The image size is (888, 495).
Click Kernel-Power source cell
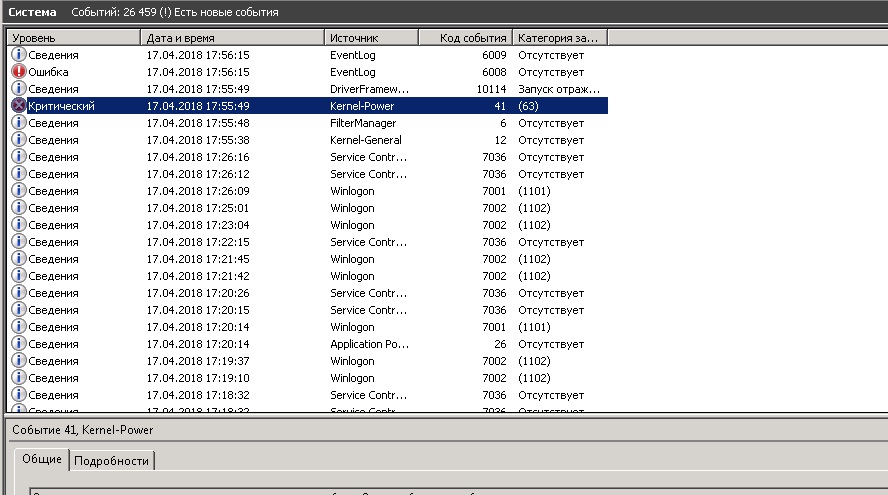362,106
